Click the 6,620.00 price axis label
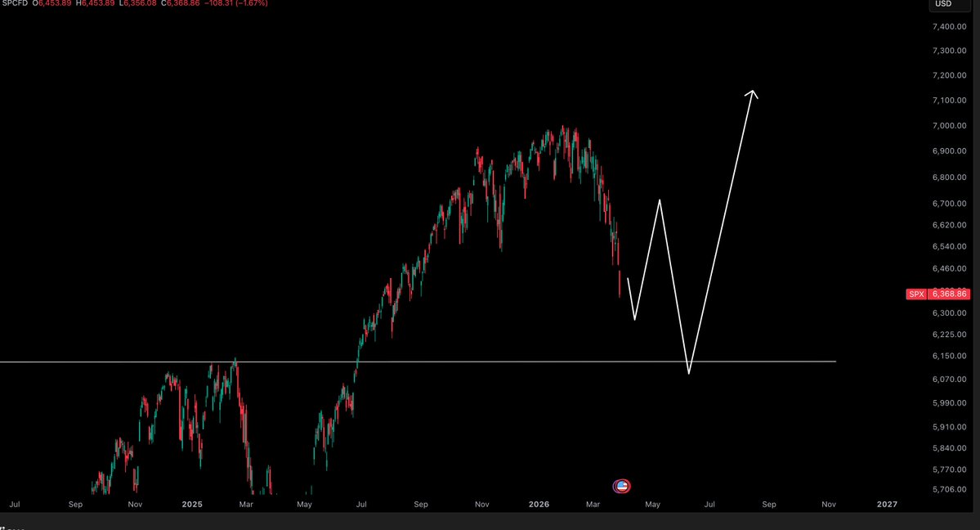980x530 pixels. pos(949,225)
